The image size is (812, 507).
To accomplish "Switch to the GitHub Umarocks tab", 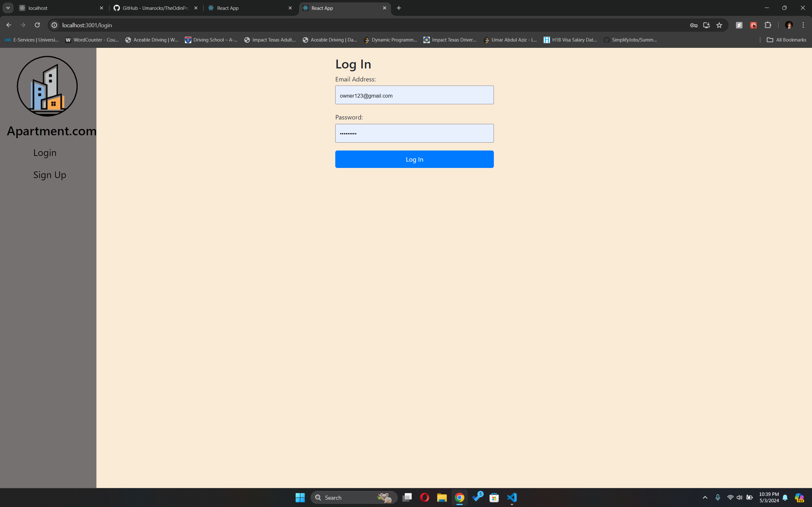I will [x=155, y=8].
